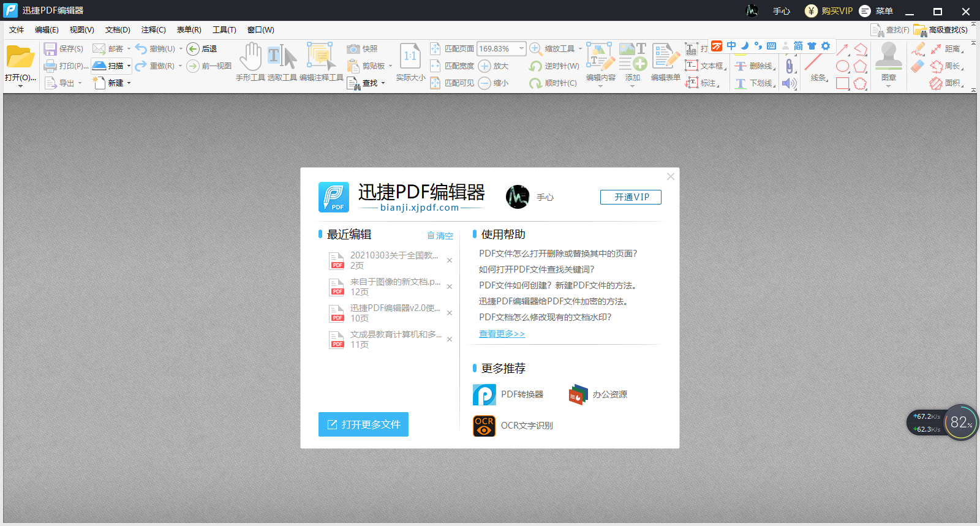The image size is (980, 526).
Task: Toggle punctuation mode in IME bar
Action: [758, 46]
